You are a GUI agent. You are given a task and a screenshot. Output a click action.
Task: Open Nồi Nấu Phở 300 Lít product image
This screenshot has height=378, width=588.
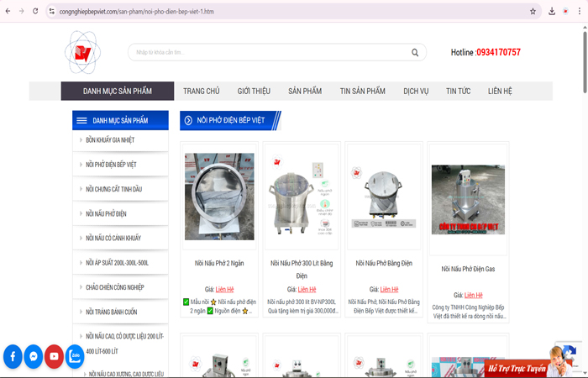click(x=302, y=197)
